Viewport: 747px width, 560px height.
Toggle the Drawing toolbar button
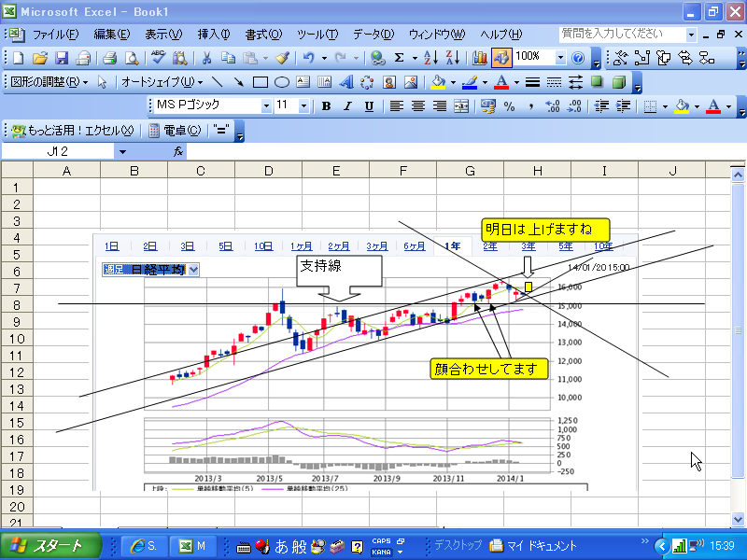[500, 58]
